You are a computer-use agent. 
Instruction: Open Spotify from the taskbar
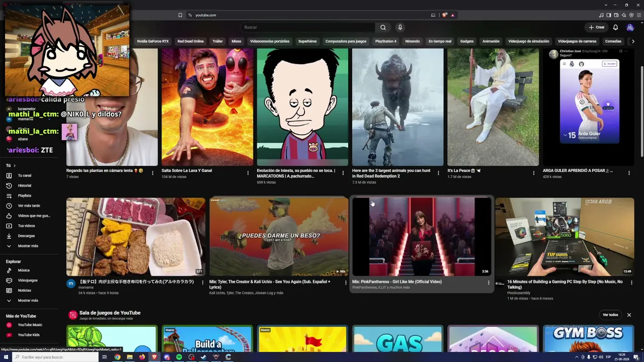click(179, 357)
